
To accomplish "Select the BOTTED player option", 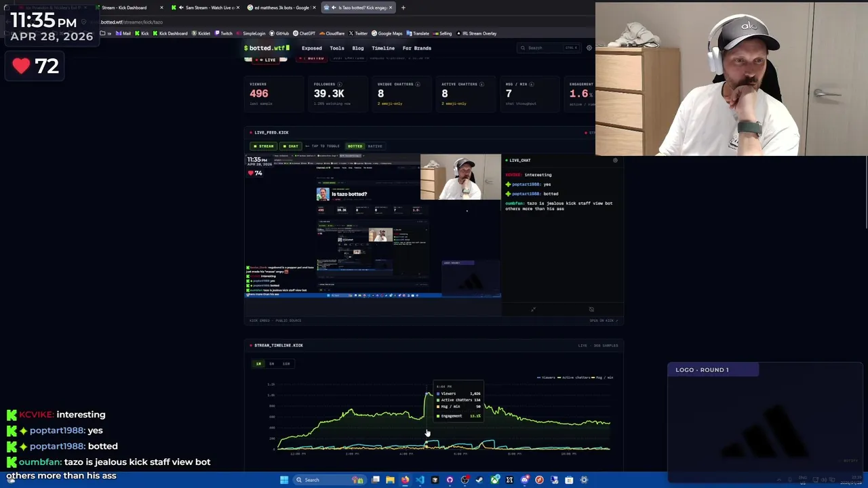I will 355,146.
